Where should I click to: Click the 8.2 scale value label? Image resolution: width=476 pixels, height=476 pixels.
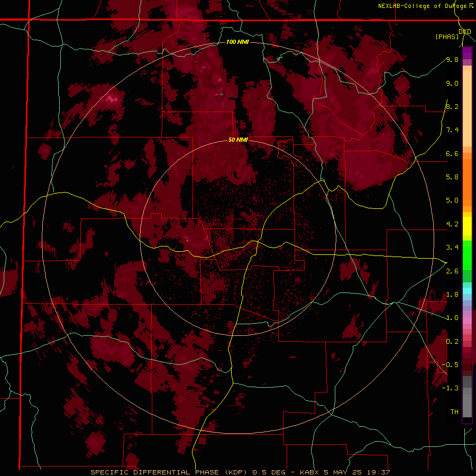452,106
